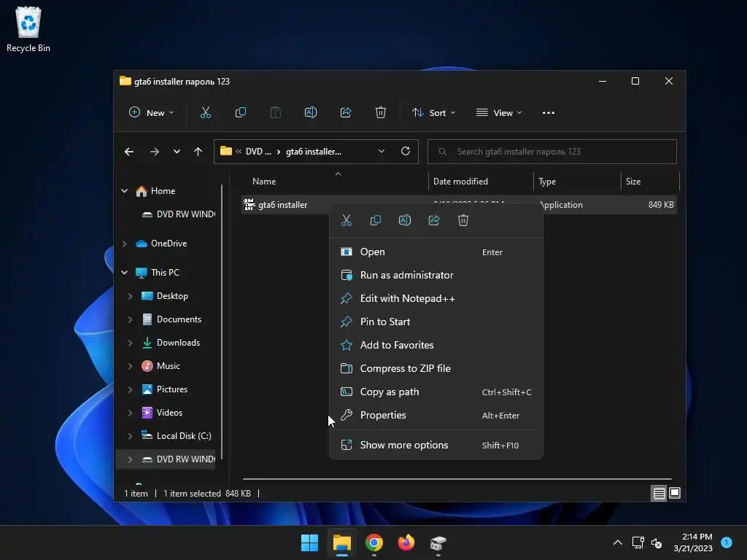Select Add to Favorites
This screenshot has width=747, height=560.
436,345
